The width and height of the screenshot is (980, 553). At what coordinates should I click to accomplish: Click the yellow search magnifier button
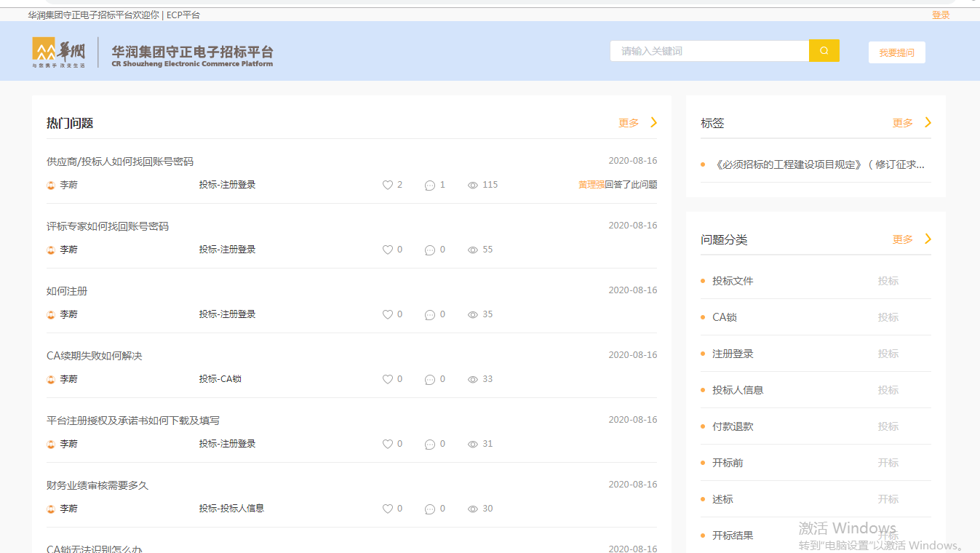(824, 51)
